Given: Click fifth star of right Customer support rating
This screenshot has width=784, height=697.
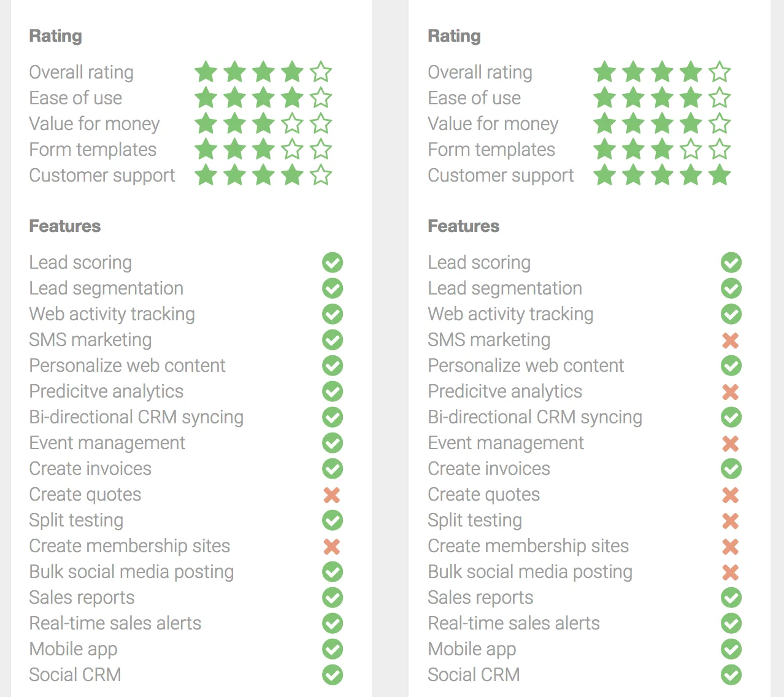Looking at the screenshot, I should 720,175.
